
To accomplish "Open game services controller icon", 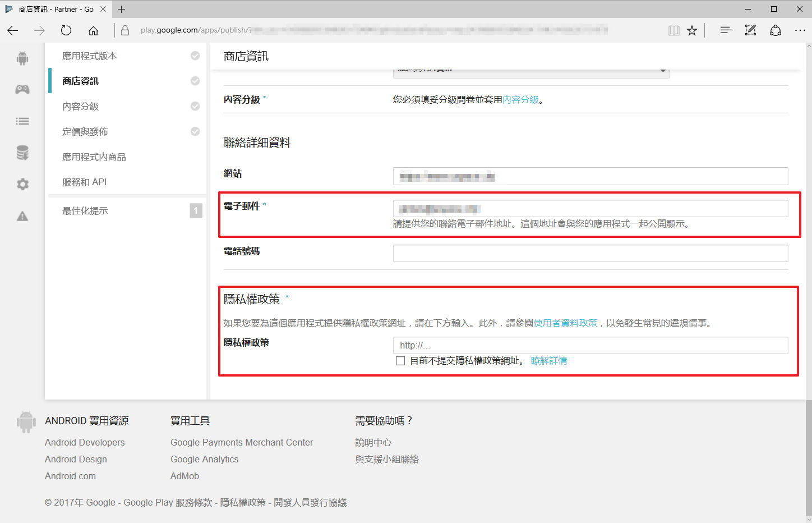I will coord(22,89).
